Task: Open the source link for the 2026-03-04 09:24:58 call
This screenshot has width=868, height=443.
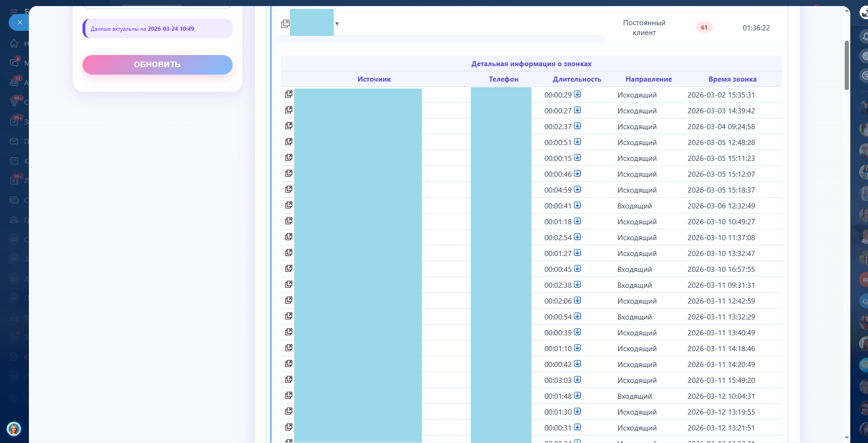Action: [x=289, y=126]
